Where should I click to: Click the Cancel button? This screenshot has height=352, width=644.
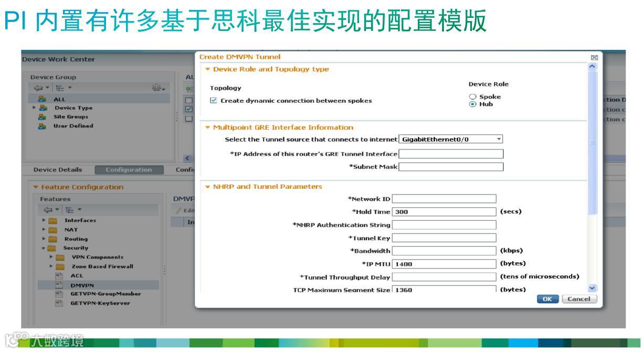click(579, 299)
